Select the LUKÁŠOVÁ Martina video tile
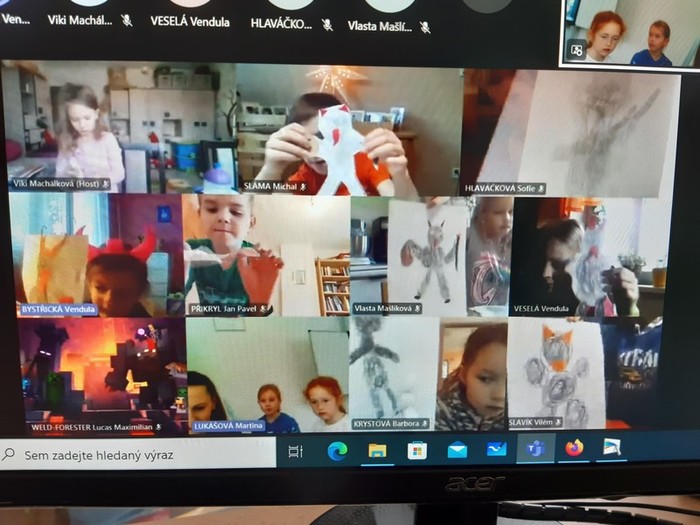Viewport: 700px width, 525px height. (268, 375)
